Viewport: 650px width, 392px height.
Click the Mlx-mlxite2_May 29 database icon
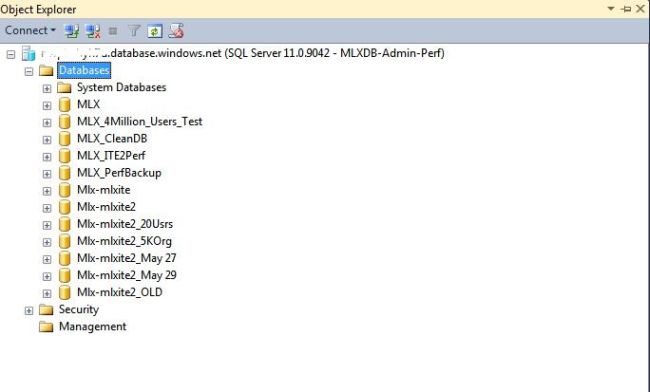tap(65, 275)
